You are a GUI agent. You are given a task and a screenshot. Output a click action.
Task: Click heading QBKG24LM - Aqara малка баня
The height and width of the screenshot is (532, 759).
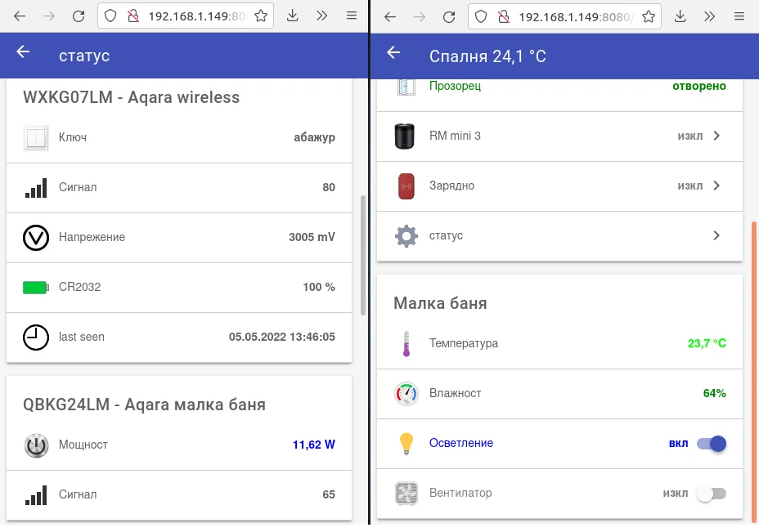coord(144,405)
